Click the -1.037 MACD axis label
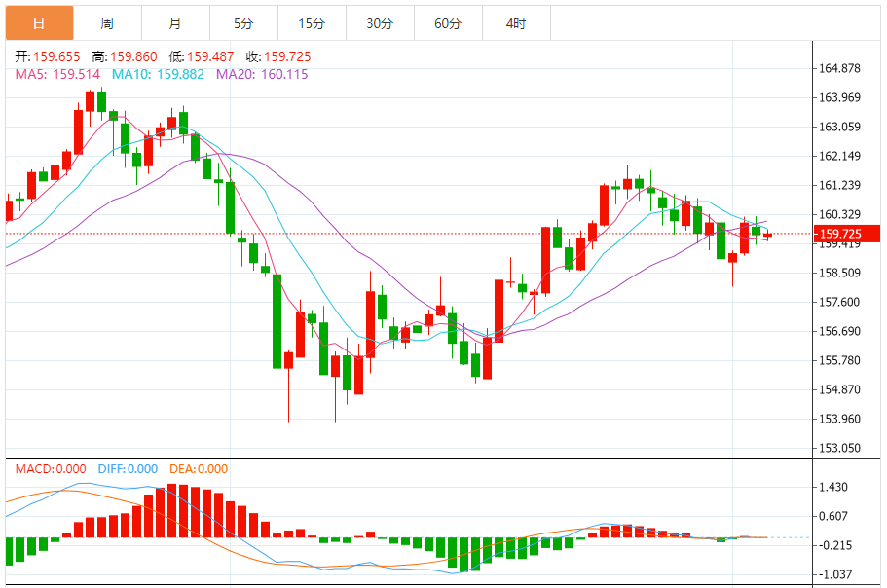 pos(835,574)
